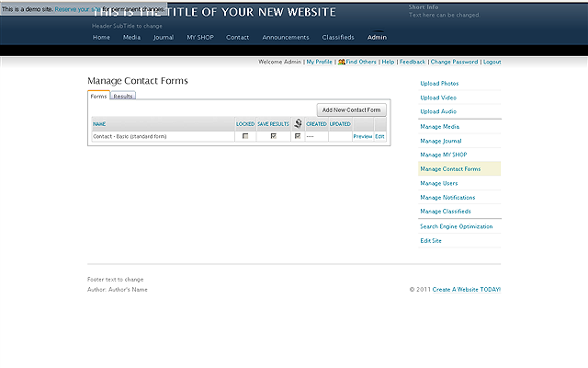The width and height of the screenshot is (588, 368).
Task: Open Search Engine Optimization in the sidebar
Action: [x=457, y=226]
